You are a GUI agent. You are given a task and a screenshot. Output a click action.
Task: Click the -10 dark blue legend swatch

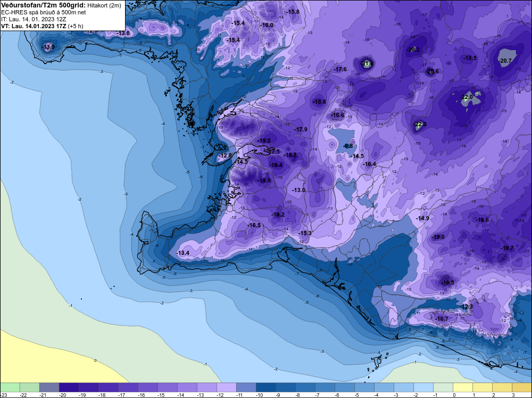[x=265, y=387]
